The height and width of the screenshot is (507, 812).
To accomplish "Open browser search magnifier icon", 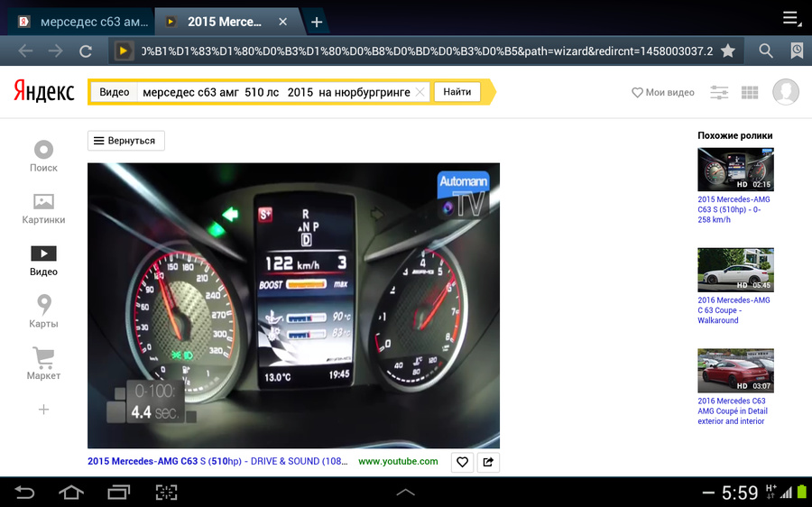I will [x=766, y=51].
